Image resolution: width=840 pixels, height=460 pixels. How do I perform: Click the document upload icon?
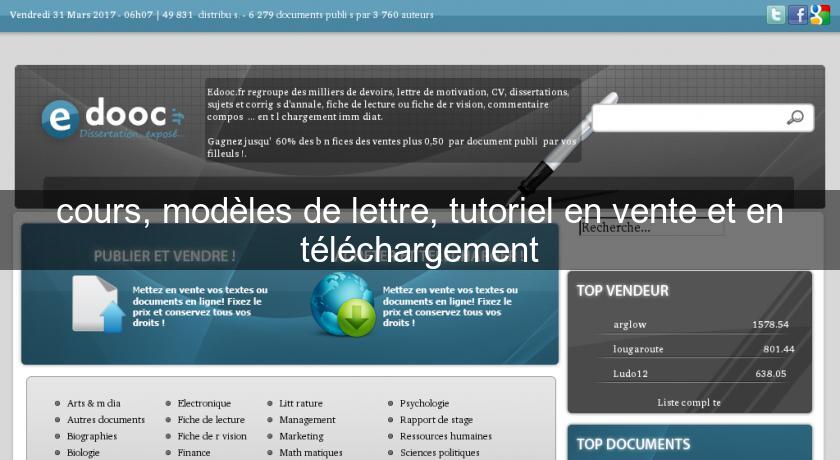point(98,304)
